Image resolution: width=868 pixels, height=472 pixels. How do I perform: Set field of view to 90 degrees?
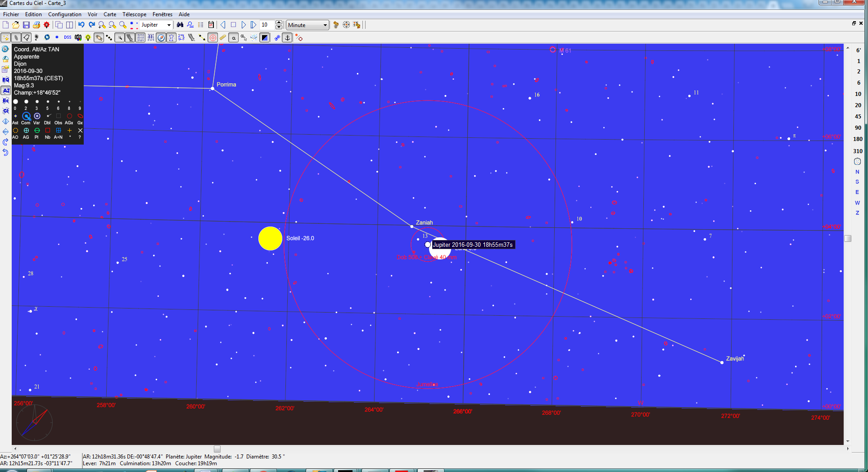pos(858,128)
